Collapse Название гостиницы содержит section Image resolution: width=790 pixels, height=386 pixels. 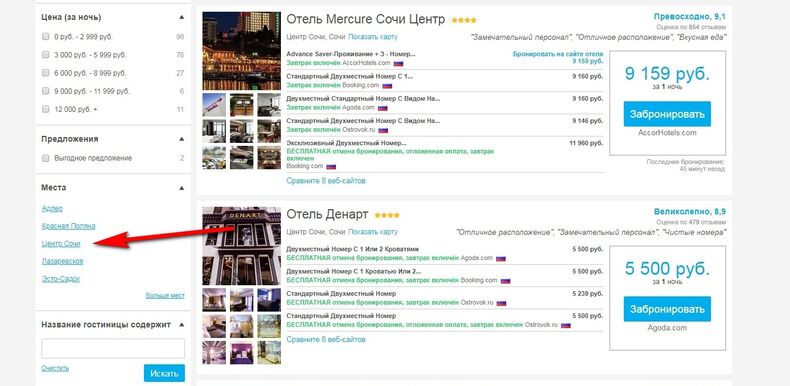[x=181, y=325]
